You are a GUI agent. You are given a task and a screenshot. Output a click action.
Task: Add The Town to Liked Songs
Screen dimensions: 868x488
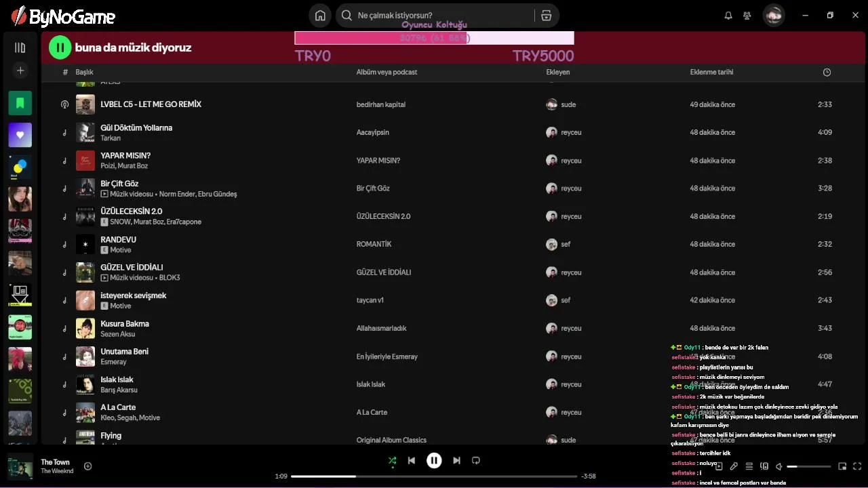point(88,466)
